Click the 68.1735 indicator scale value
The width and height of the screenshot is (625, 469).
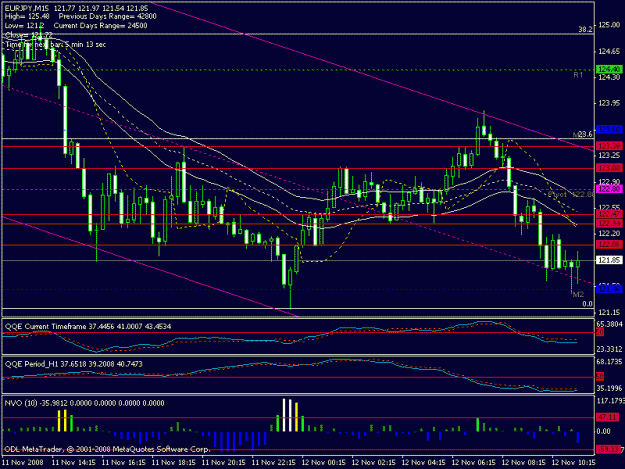(x=609, y=362)
